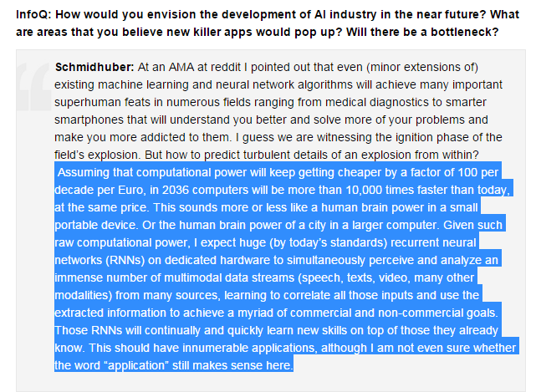Click the large quotation mark icon

click(33, 86)
